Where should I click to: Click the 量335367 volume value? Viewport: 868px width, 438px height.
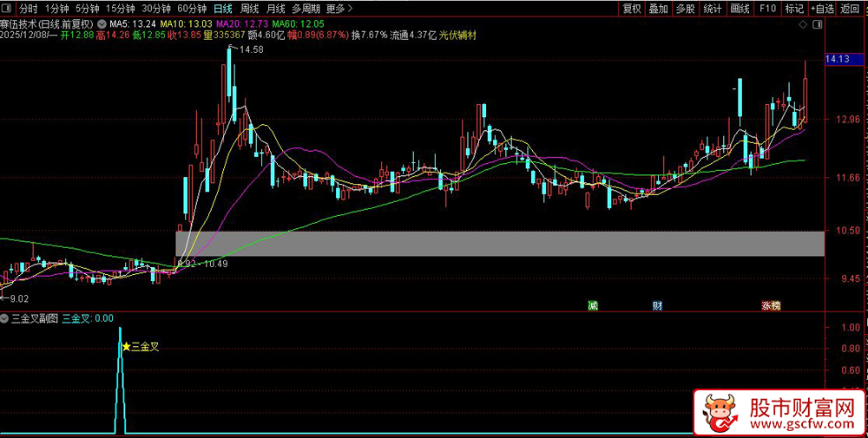click(x=224, y=35)
